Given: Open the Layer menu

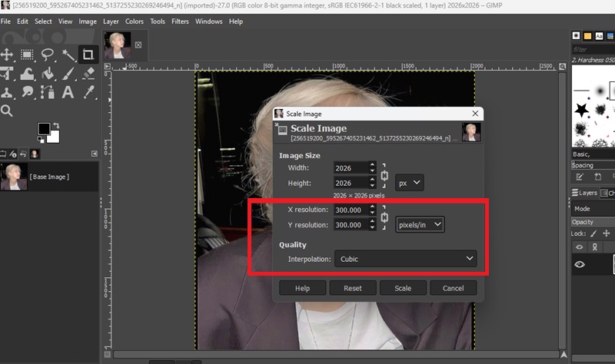Looking at the screenshot, I should click(111, 22).
